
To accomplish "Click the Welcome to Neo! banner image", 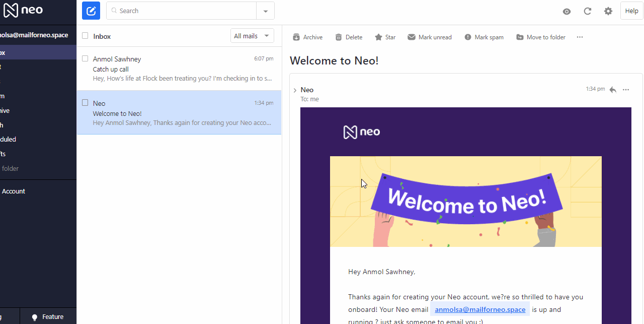I will (x=466, y=202).
